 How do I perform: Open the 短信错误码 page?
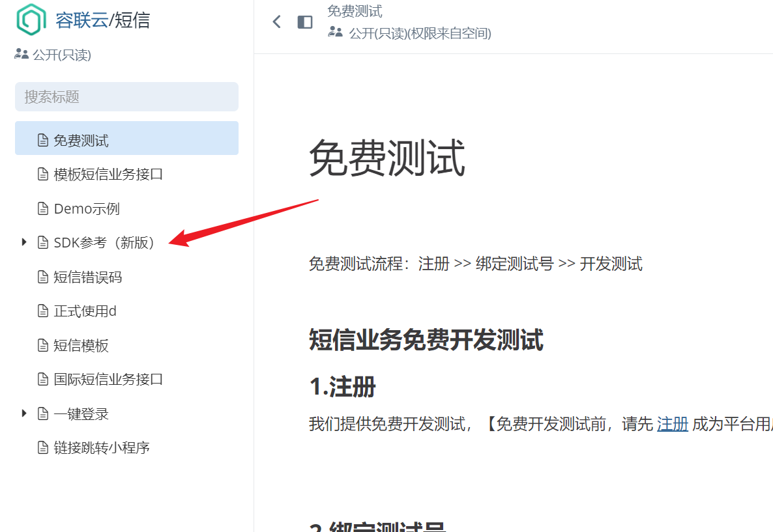(x=88, y=277)
